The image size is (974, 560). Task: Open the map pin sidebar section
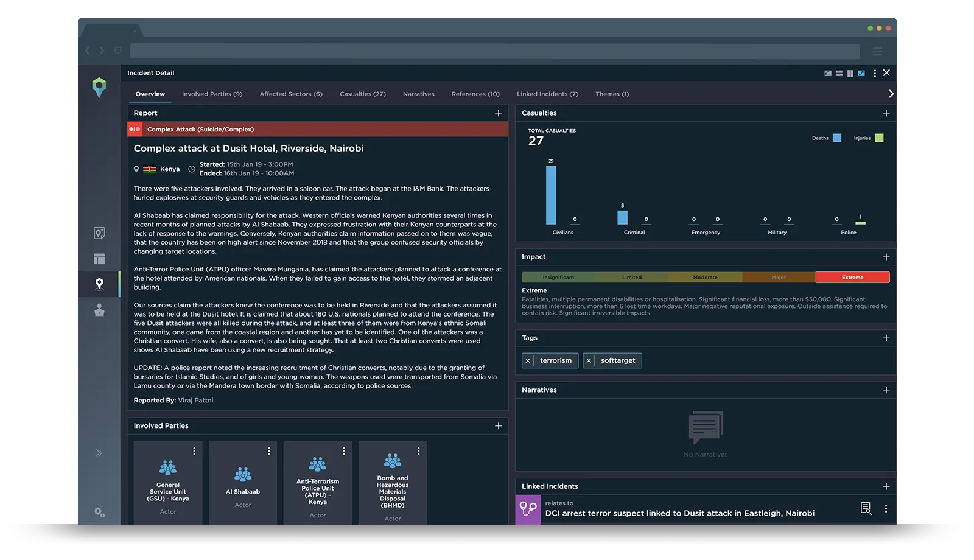pyautogui.click(x=99, y=284)
